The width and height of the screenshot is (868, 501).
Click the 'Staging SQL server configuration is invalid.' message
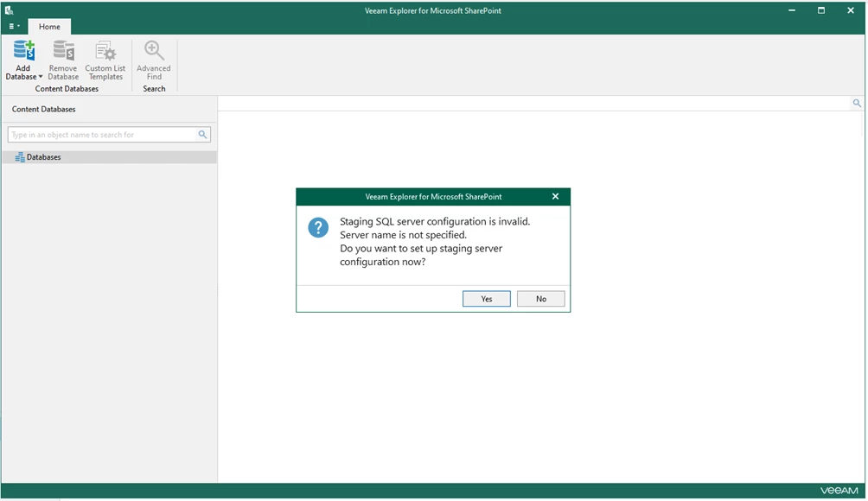[x=435, y=221]
